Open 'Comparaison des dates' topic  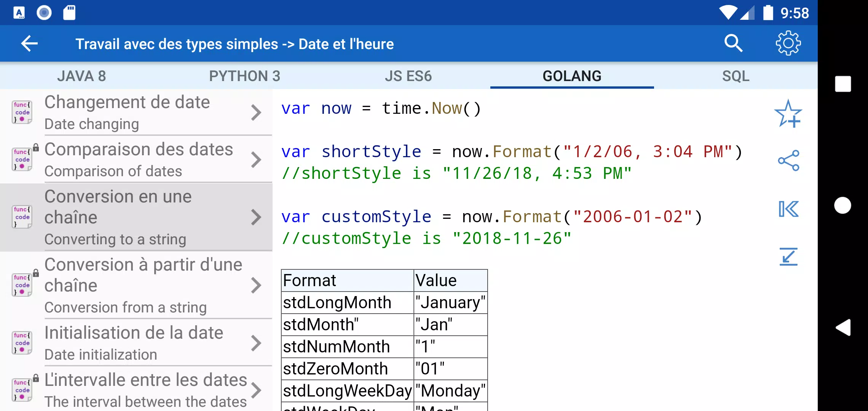tap(136, 160)
